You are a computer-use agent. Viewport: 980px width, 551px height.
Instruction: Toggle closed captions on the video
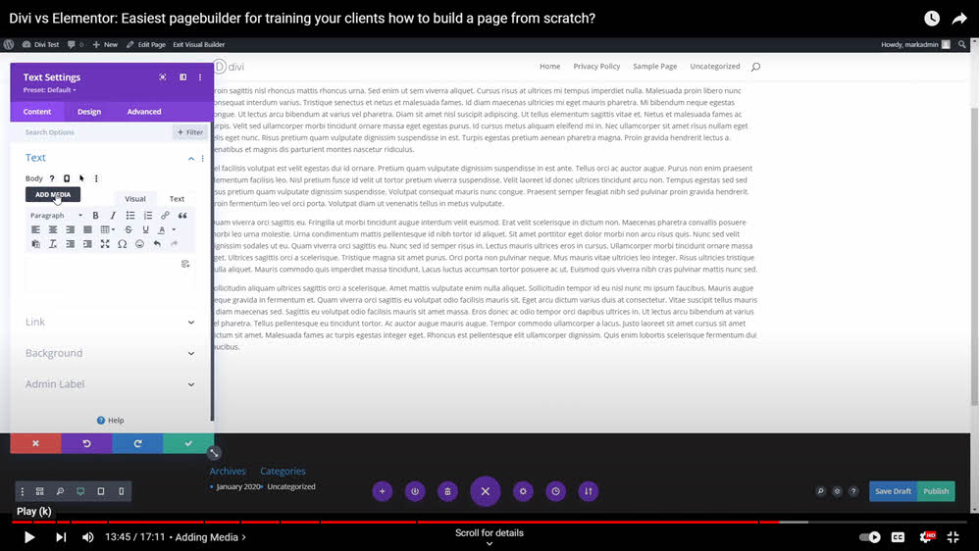(898, 537)
